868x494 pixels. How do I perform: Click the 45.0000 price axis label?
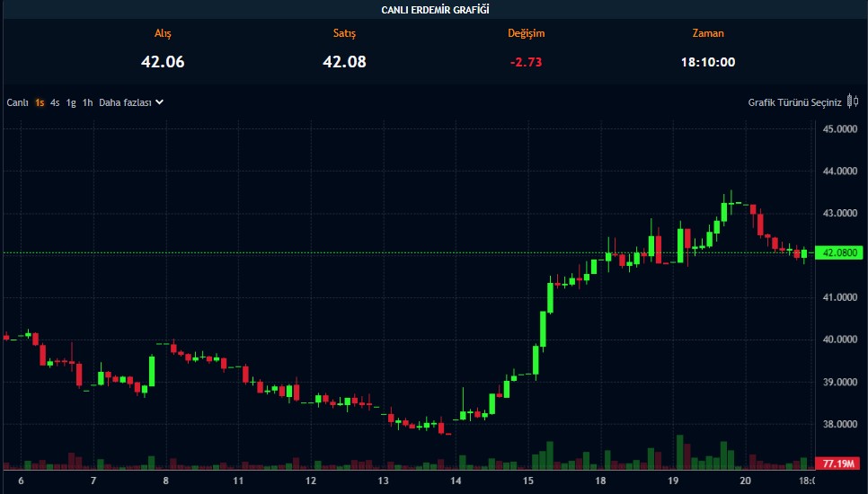838,129
